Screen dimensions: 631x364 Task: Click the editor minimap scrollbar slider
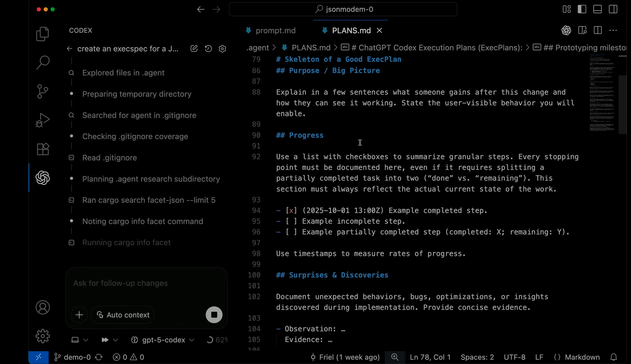pos(622,104)
